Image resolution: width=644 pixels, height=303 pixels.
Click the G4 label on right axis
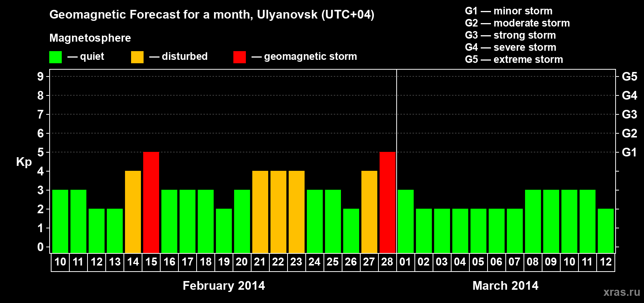point(630,95)
